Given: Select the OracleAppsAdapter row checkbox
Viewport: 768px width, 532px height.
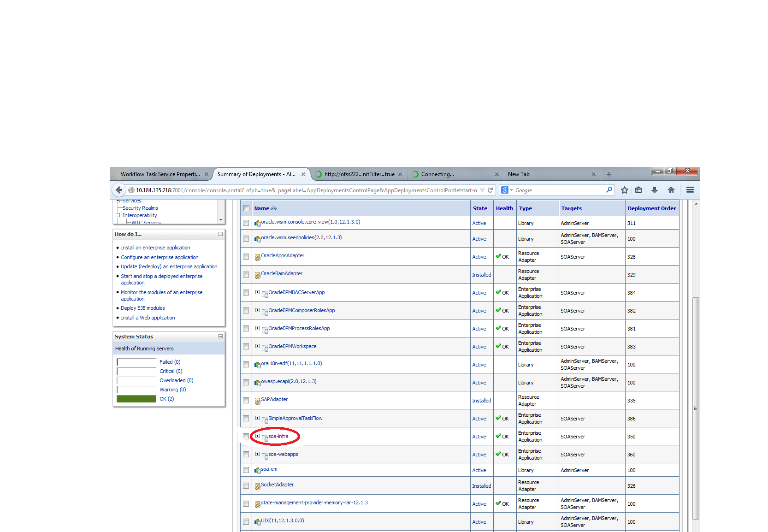Looking at the screenshot, I should pos(246,257).
